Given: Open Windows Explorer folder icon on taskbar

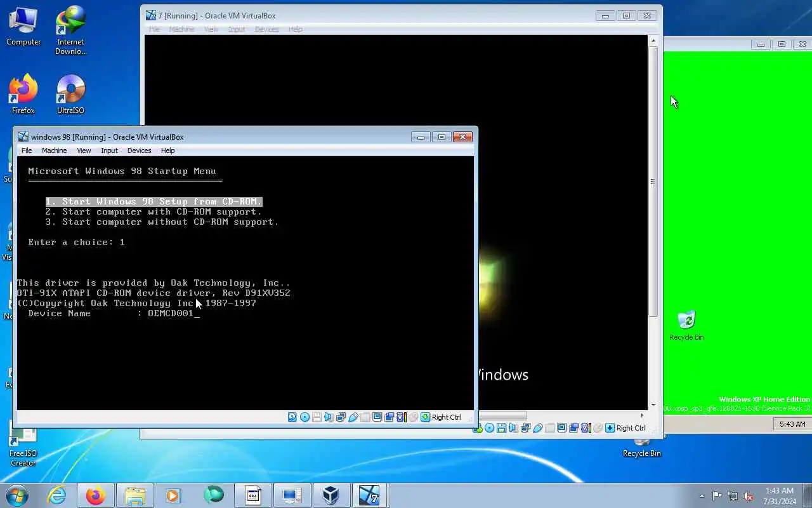Looking at the screenshot, I should [135, 495].
